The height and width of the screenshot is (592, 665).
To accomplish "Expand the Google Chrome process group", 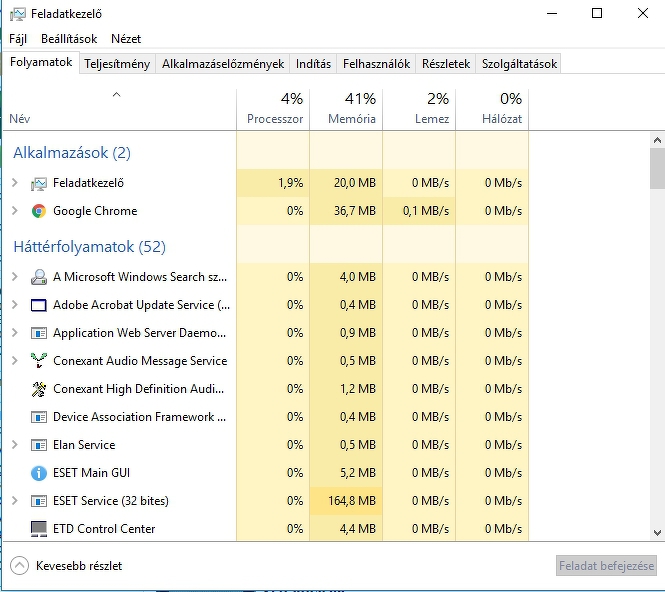I will coord(14,211).
